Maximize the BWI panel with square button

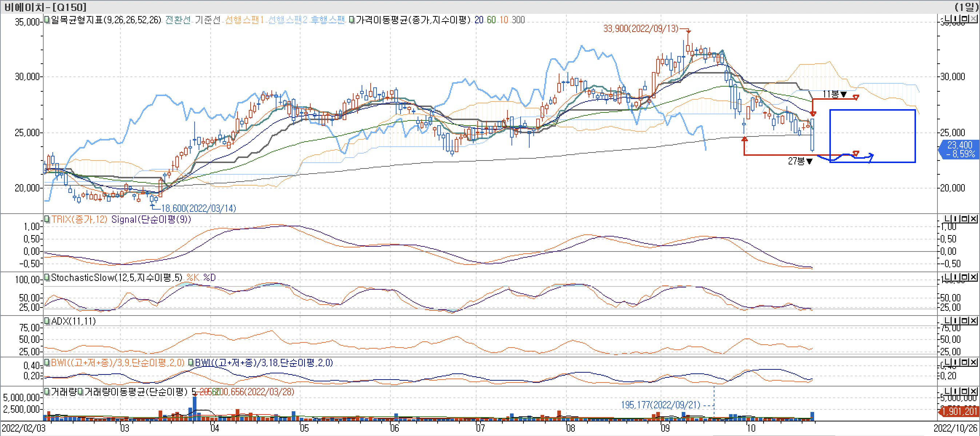pos(965,362)
